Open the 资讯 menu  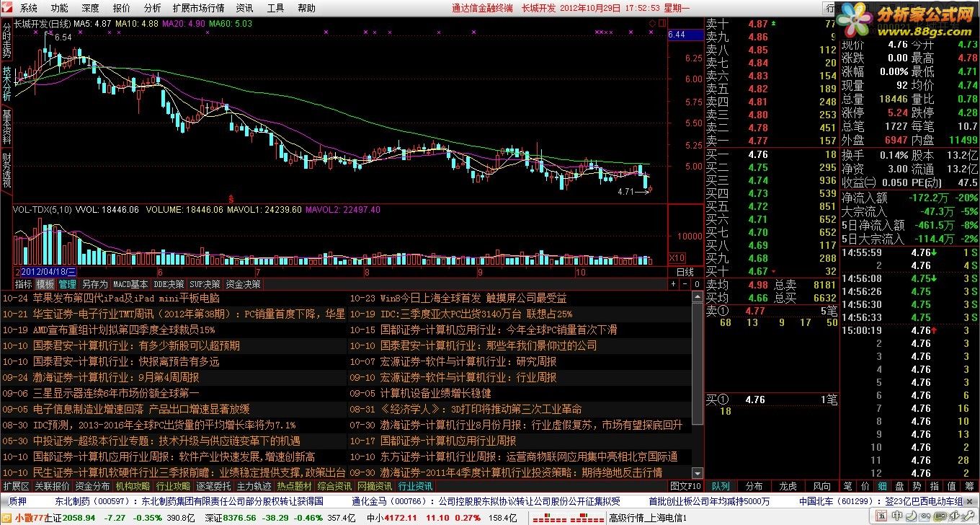tap(244, 8)
